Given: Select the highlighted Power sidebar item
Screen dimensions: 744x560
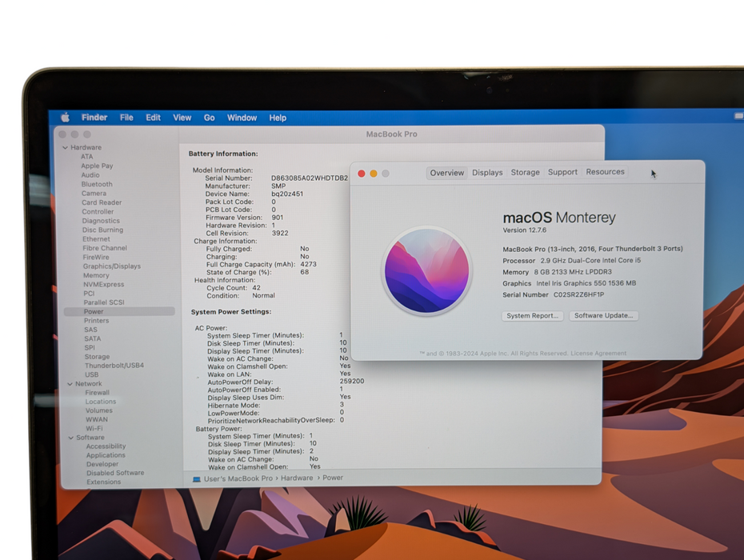Looking at the screenshot, I should 119,311.
